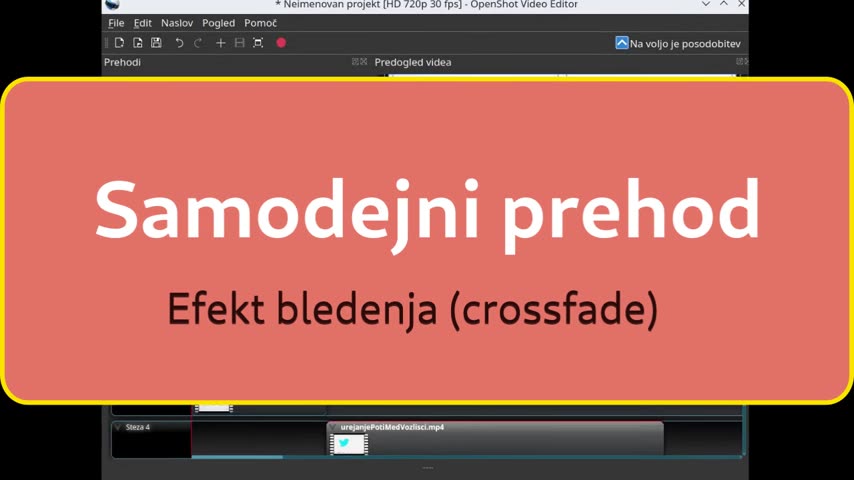854x480 pixels.
Task: Click the Predogled videa panel title
Action: (413, 62)
